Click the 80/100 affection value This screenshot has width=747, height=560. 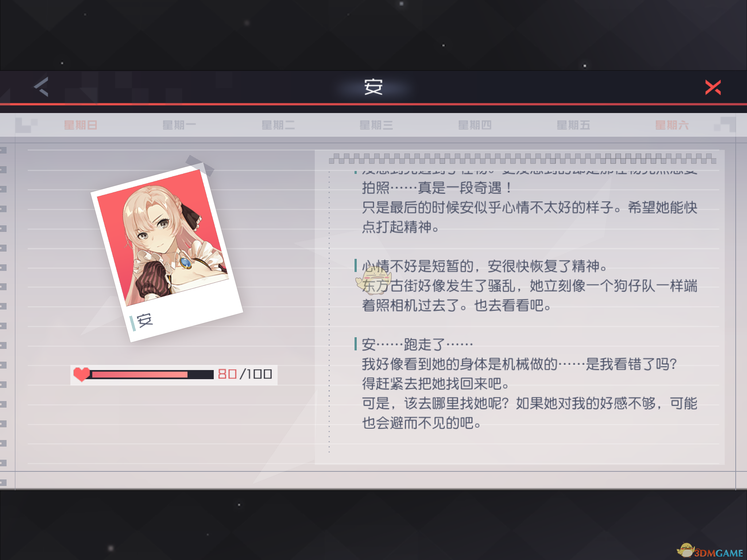245,374
